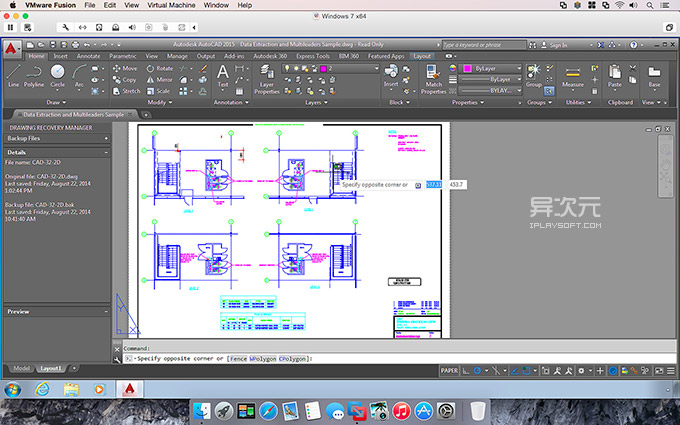Open the Express Tools ribbon tab

click(313, 56)
